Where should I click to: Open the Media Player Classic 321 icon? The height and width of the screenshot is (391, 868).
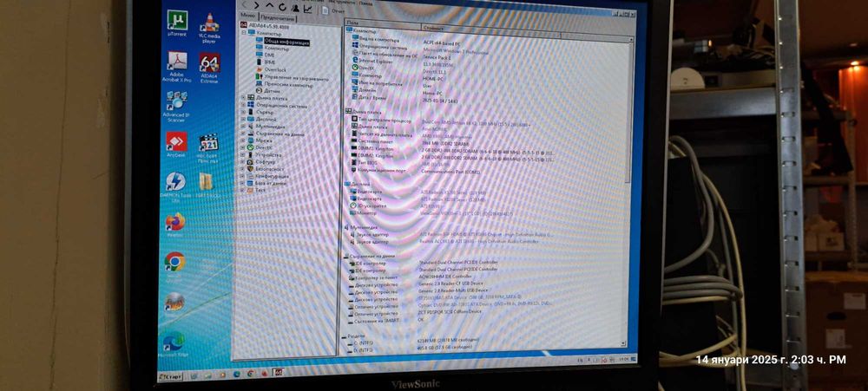coord(208,147)
